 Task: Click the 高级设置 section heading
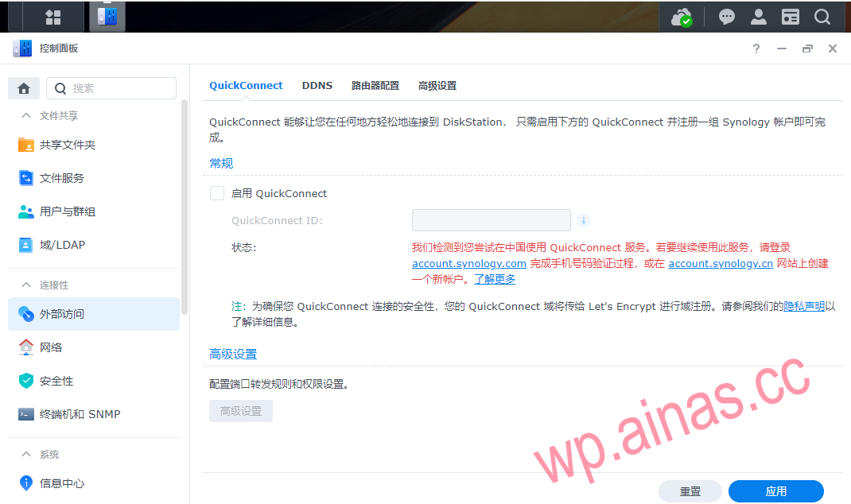pyautogui.click(x=233, y=355)
